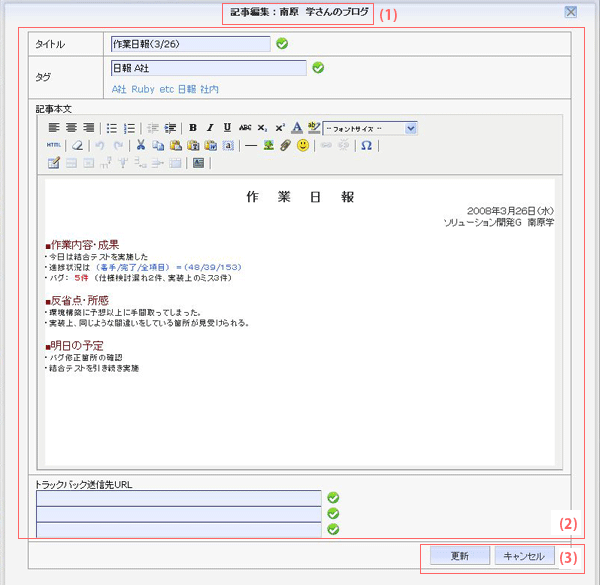Paste as plain text

(x=193, y=145)
